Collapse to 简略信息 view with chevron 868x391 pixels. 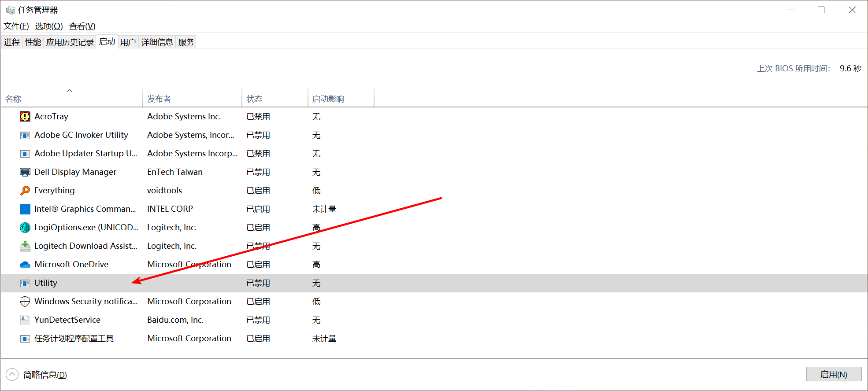click(12, 375)
